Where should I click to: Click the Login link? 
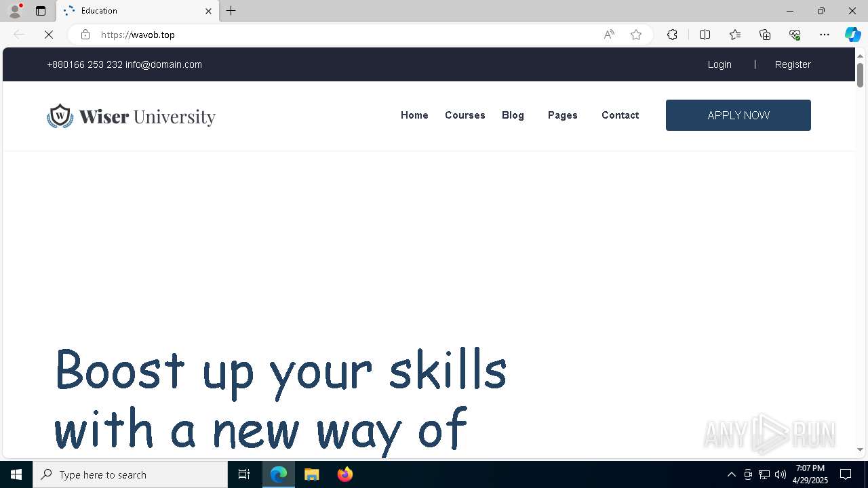click(x=719, y=64)
